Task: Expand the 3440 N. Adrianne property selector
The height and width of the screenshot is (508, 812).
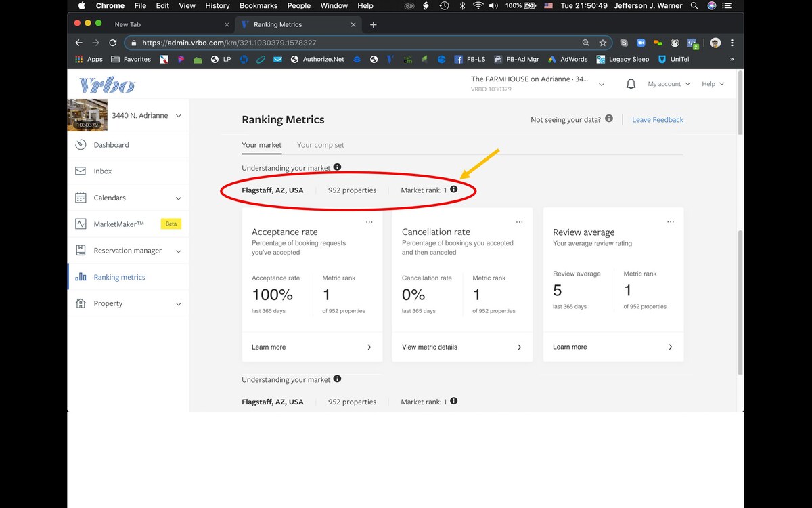Action: coord(179,116)
